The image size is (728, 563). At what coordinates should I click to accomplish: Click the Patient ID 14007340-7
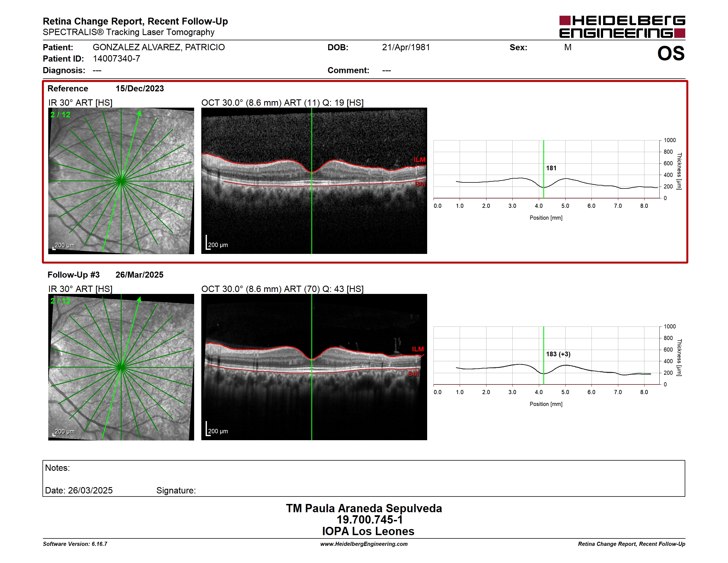pos(116,59)
